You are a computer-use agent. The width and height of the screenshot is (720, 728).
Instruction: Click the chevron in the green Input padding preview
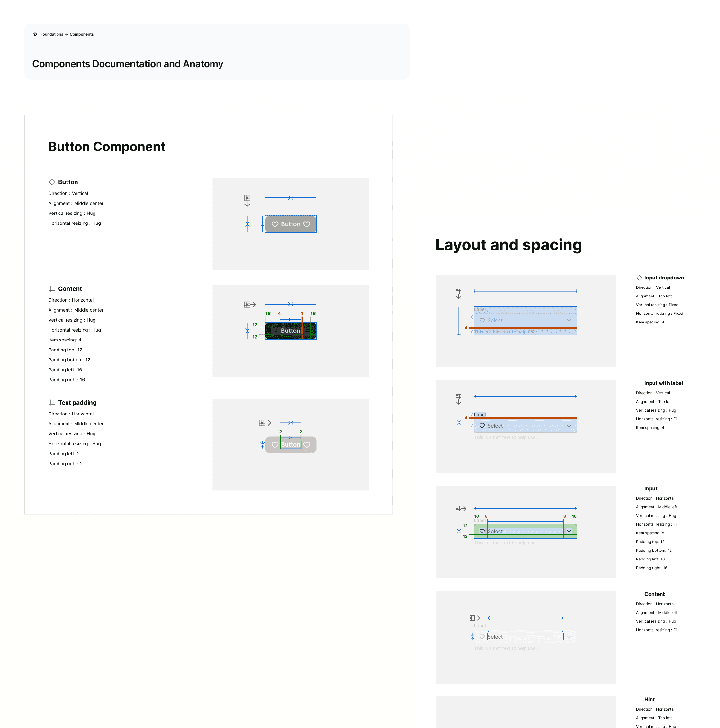pyautogui.click(x=569, y=531)
